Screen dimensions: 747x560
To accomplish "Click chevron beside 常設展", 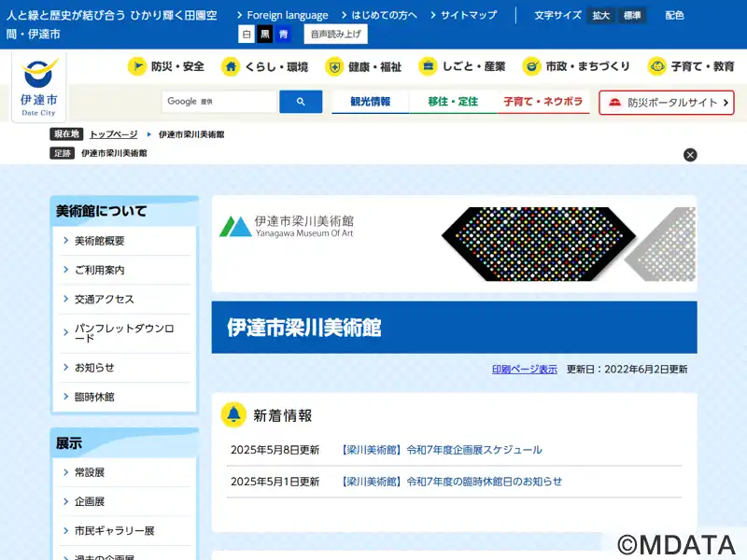I will (66, 472).
